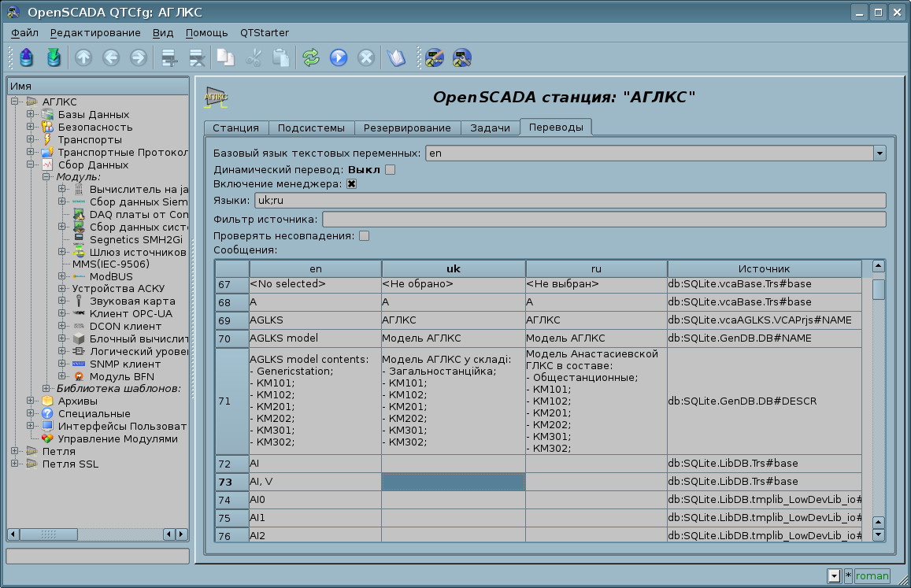The width and height of the screenshot is (911, 588).
Task: Click the stop update X icon
Action: click(x=366, y=57)
